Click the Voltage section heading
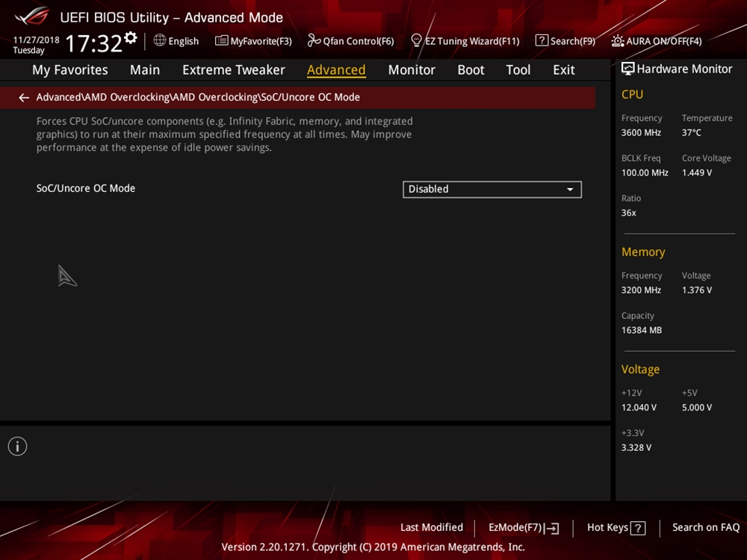Image resolution: width=747 pixels, height=560 pixels. tap(640, 370)
